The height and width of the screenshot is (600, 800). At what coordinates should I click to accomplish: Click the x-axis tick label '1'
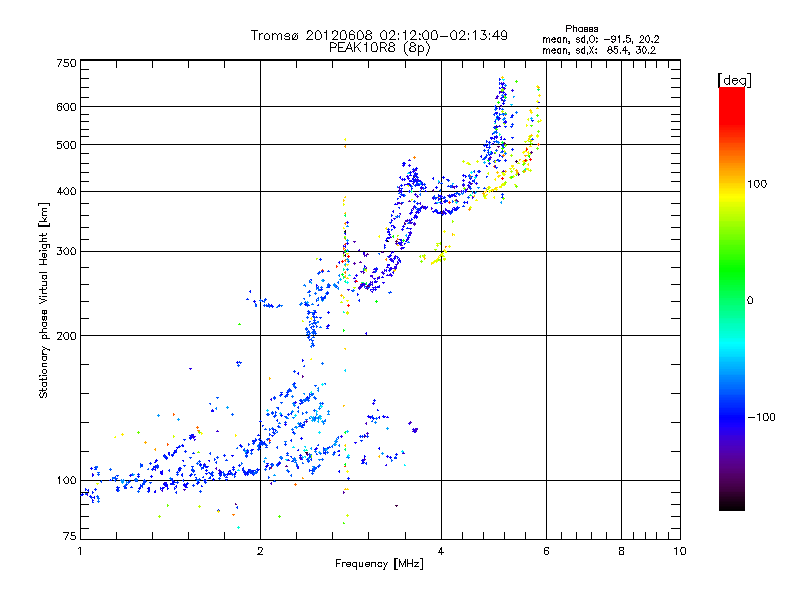pyautogui.click(x=80, y=551)
